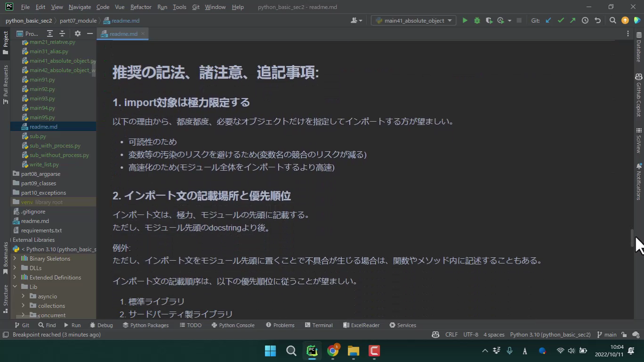The height and width of the screenshot is (362, 644).
Task: Collapse all items in the Project panel
Action: click(x=62, y=33)
